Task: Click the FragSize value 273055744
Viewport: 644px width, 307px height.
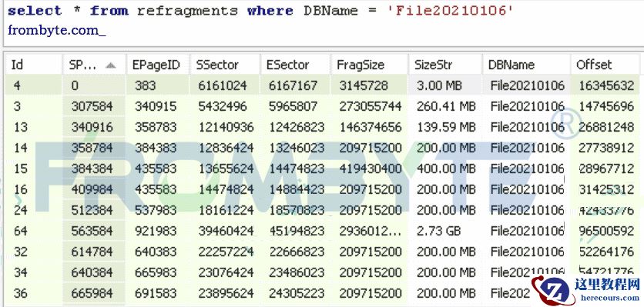Action: [371, 106]
